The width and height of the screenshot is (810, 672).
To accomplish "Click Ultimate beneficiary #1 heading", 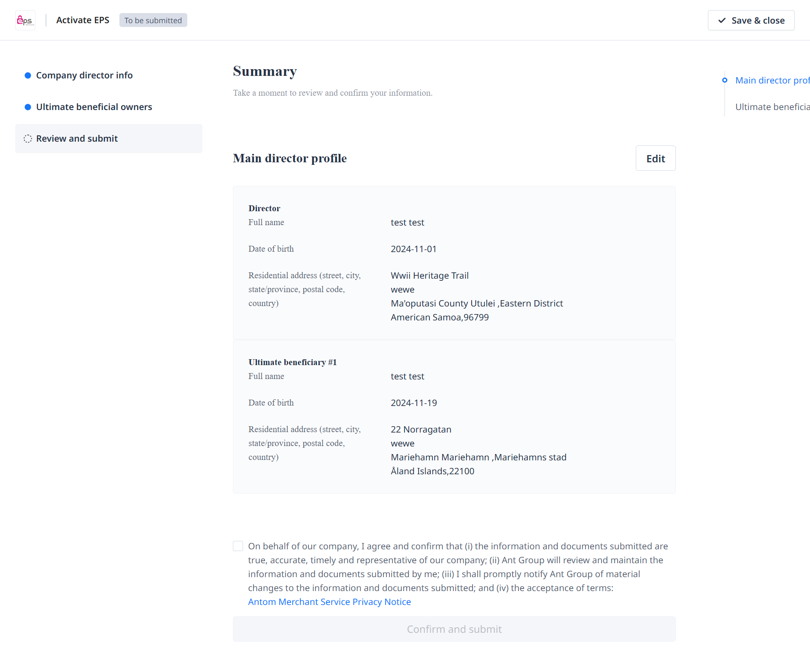I will coord(292,362).
